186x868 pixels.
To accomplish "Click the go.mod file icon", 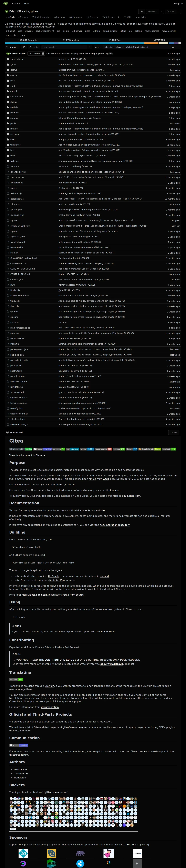I will click(8, 312).
